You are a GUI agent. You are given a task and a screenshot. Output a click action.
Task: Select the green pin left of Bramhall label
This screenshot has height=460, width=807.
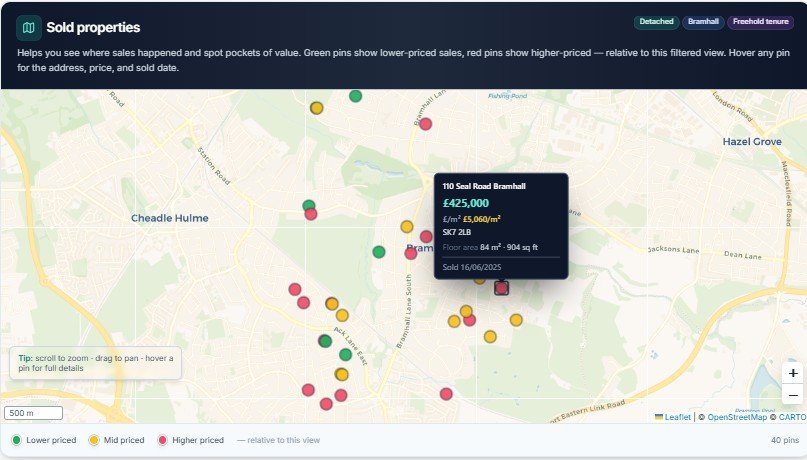click(379, 252)
